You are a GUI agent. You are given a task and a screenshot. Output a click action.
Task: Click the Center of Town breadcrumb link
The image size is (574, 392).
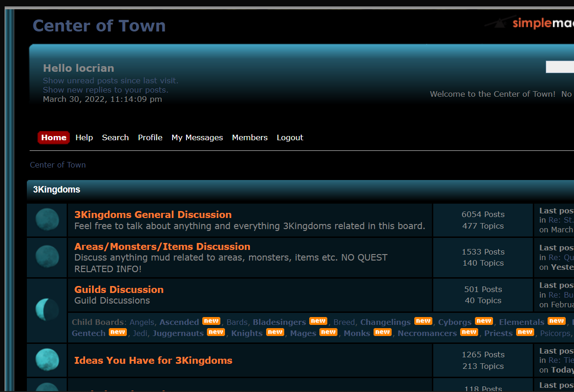(x=58, y=165)
